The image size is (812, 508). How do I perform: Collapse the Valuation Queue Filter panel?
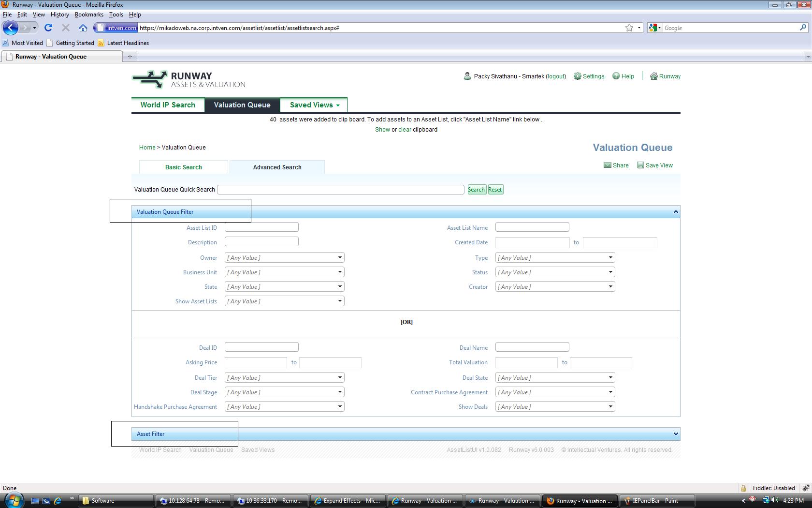coord(676,211)
